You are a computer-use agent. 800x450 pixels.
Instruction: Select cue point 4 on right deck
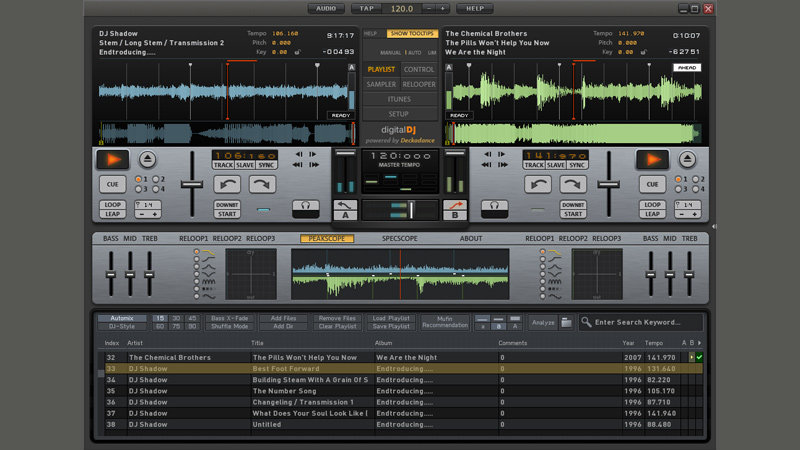(x=695, y=189)
